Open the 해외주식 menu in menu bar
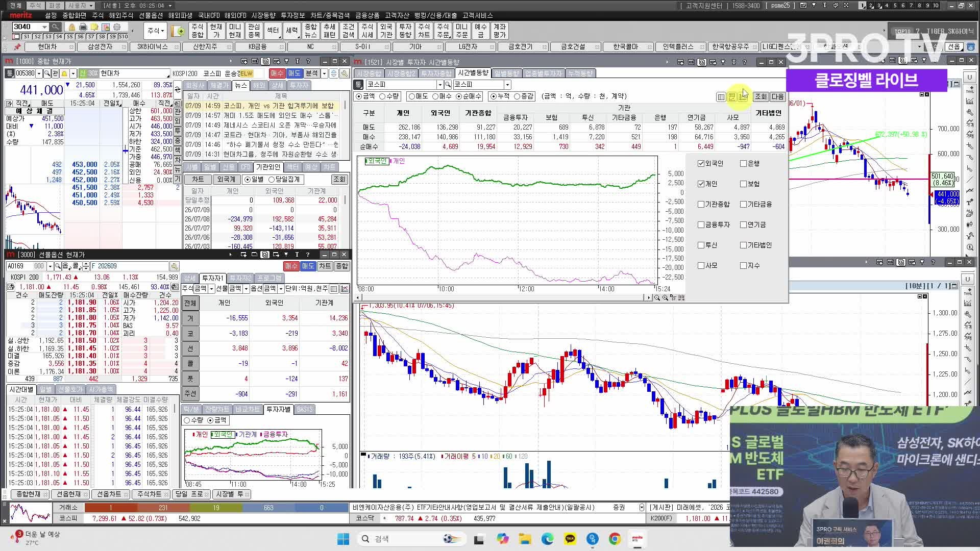This screenshot has width=980, height=551. 120,15
